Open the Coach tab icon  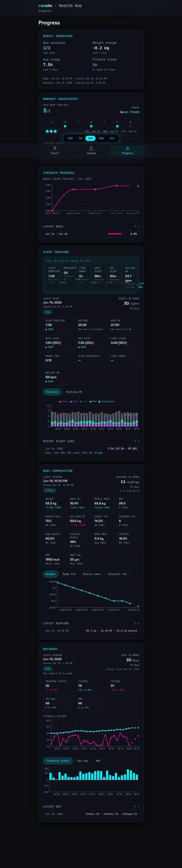click(x=55, y=148)
